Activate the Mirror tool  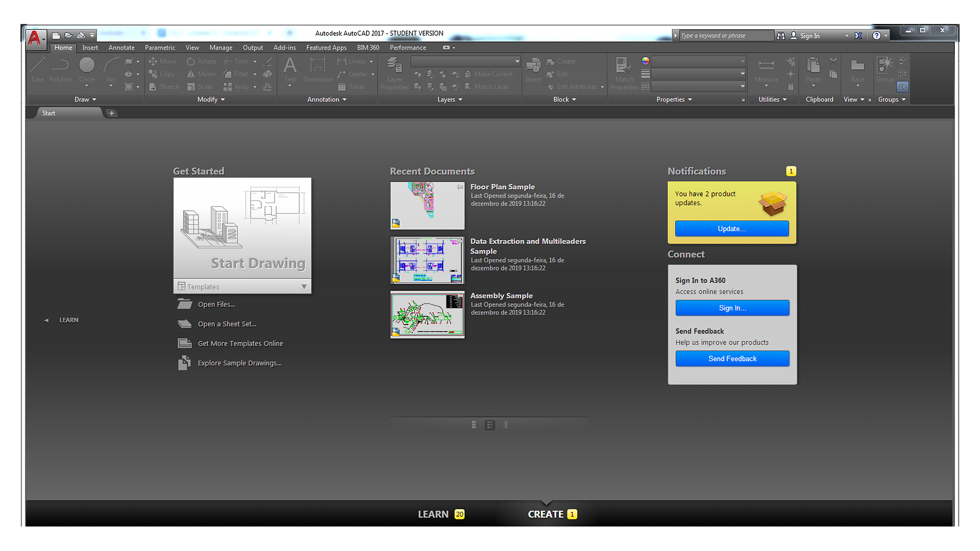(201, 74)
